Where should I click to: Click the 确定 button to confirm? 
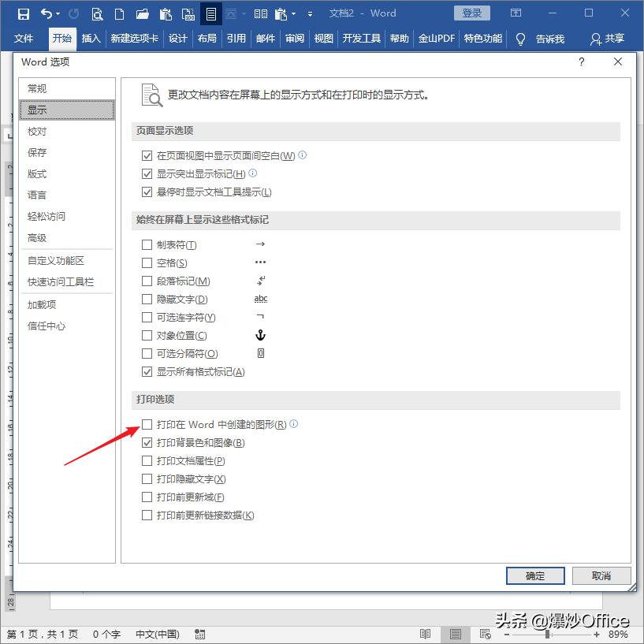point(534,575)
